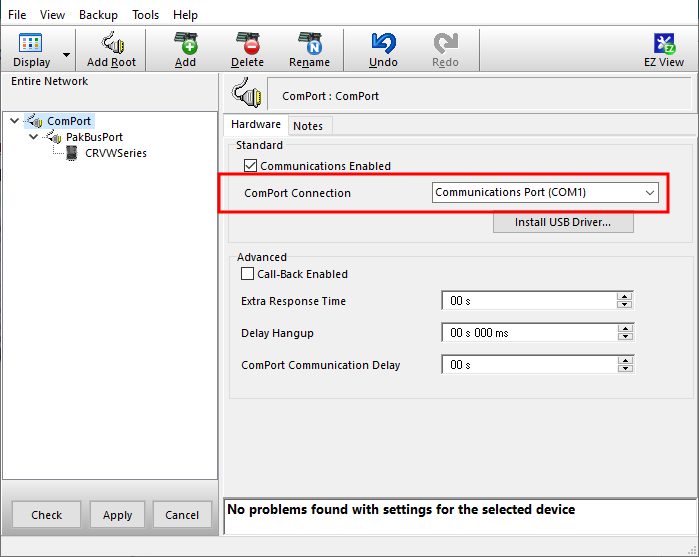699x557 pixels.
Task: Collapse the ComPort tree node
Action: (x=14, y=121)
